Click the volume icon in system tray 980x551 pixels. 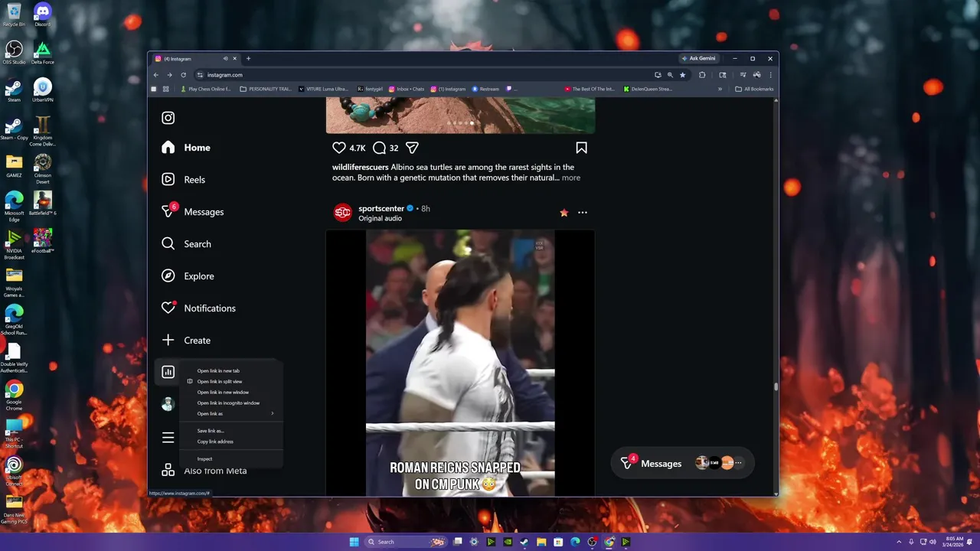(x=933, y=542)
